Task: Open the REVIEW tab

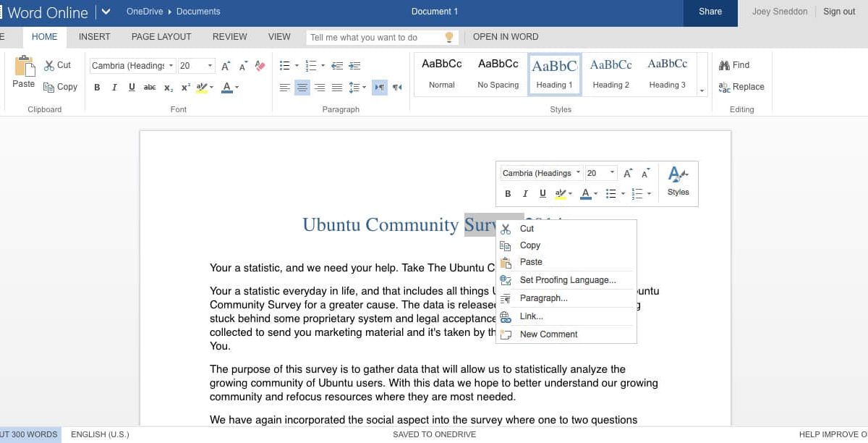Action: 229,37
